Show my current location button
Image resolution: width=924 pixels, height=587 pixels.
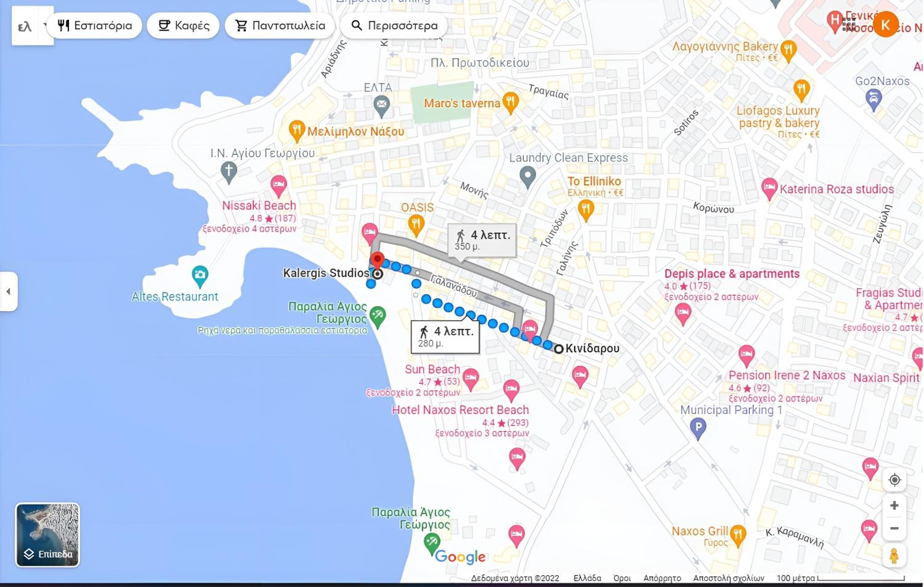coord(894,480)
